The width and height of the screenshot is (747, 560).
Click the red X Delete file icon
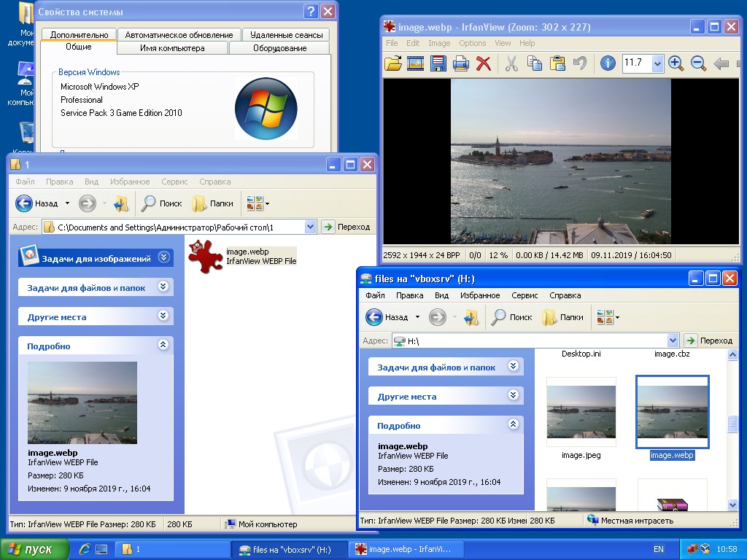[483, 63]
